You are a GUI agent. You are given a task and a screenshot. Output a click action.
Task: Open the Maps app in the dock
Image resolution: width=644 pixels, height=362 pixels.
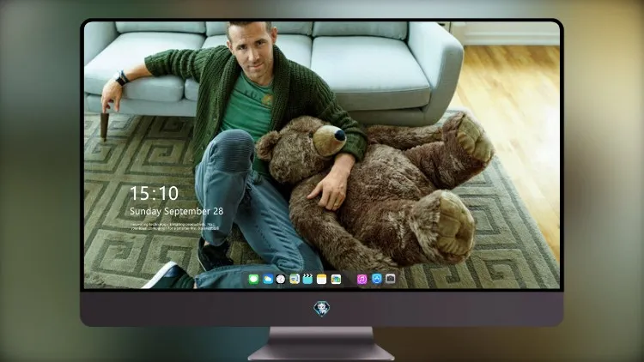[x=295, y=279]
